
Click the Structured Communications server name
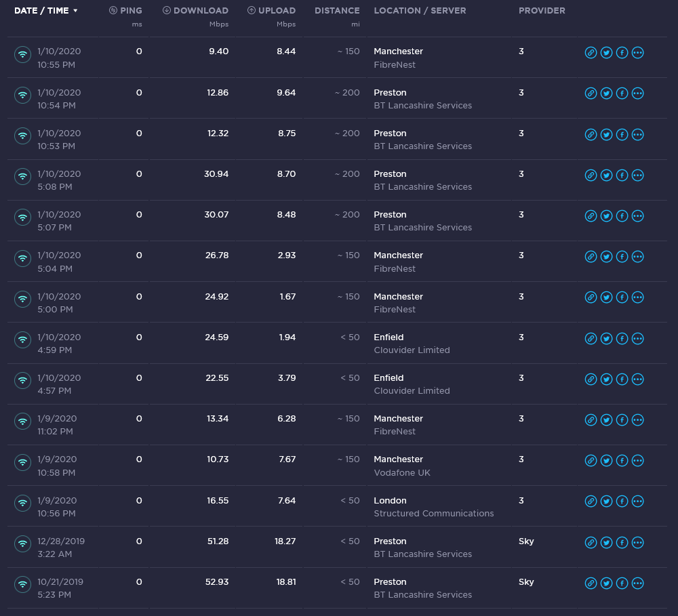[x=434, y=514]
